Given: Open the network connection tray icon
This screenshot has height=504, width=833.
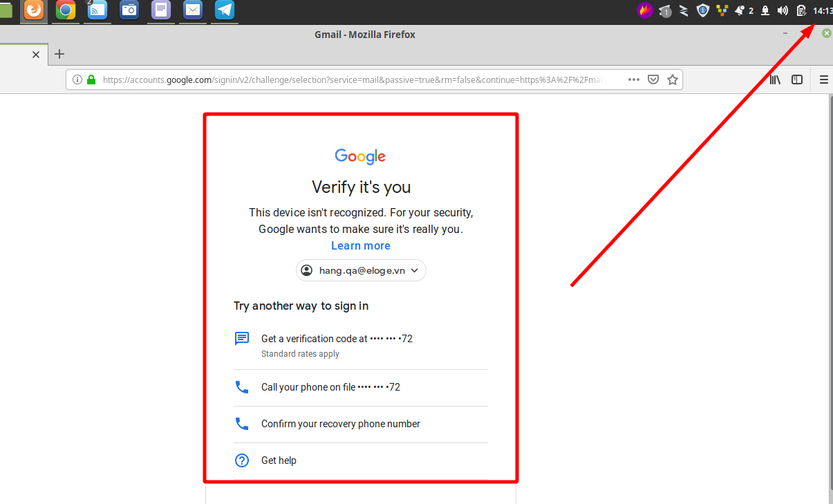Looking at the screenshot, I should (x=765, y=10).
